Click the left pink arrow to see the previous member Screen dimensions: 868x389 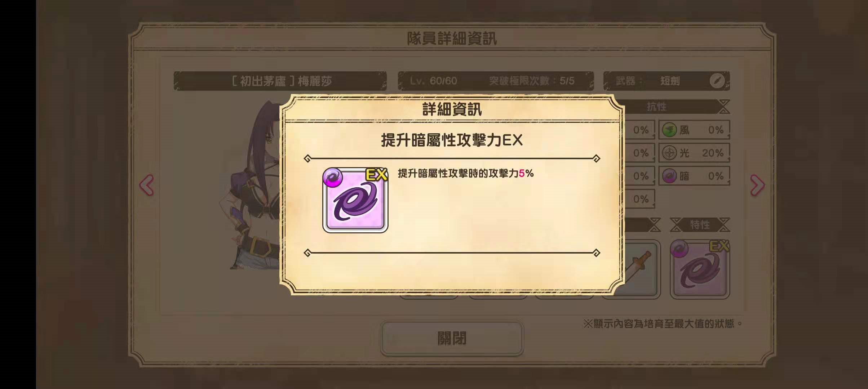click(x=147, y=185)
